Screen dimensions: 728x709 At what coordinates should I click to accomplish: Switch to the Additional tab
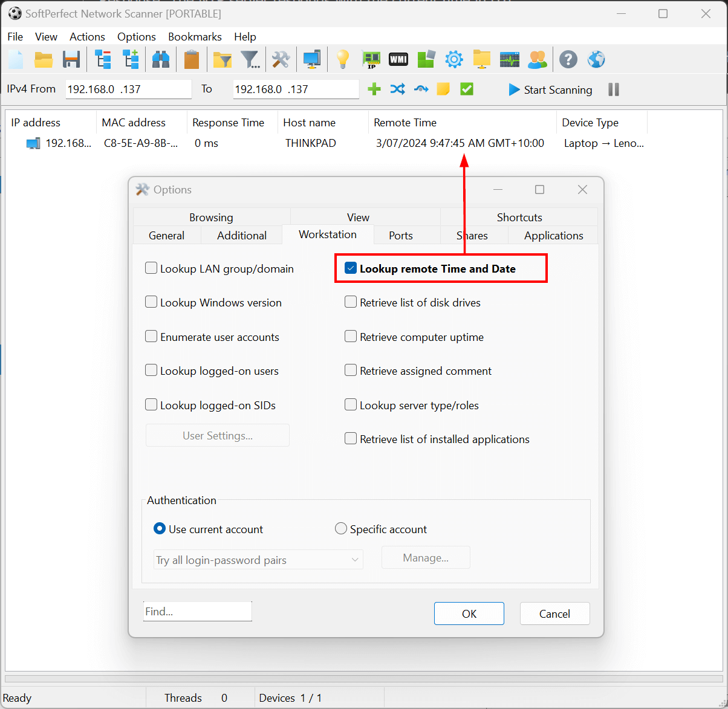point(242,235)
